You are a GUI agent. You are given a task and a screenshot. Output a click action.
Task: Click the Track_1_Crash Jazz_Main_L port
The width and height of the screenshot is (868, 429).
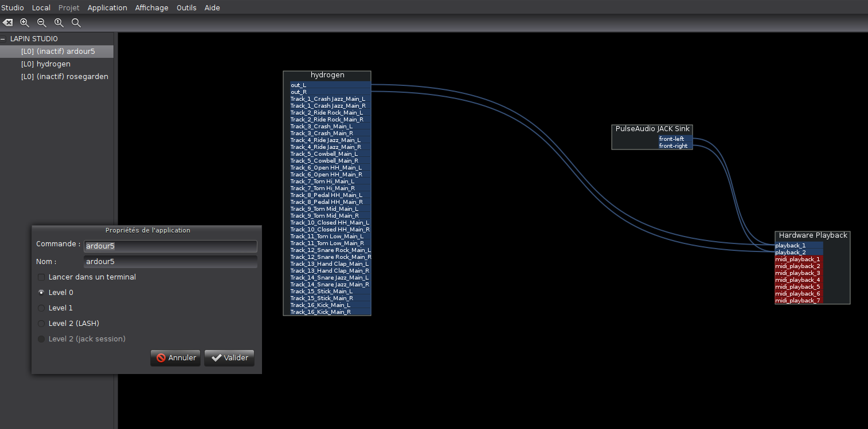point(330,99)
